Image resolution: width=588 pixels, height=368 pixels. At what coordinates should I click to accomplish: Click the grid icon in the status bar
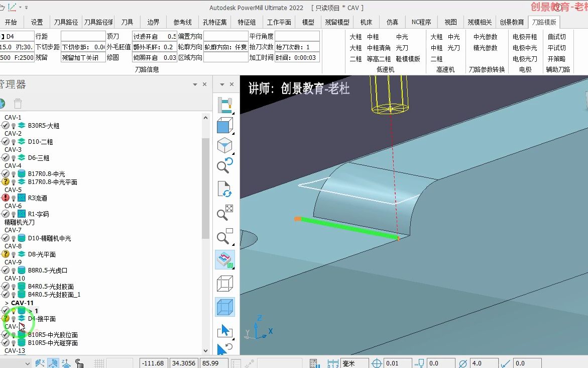click(x=99, y=363)
